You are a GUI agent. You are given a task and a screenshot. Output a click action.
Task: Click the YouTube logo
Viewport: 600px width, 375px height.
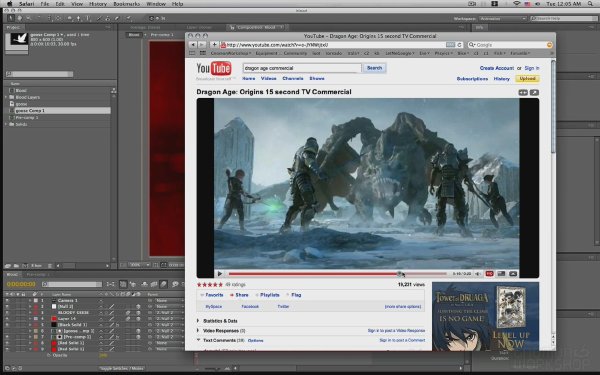214,69
